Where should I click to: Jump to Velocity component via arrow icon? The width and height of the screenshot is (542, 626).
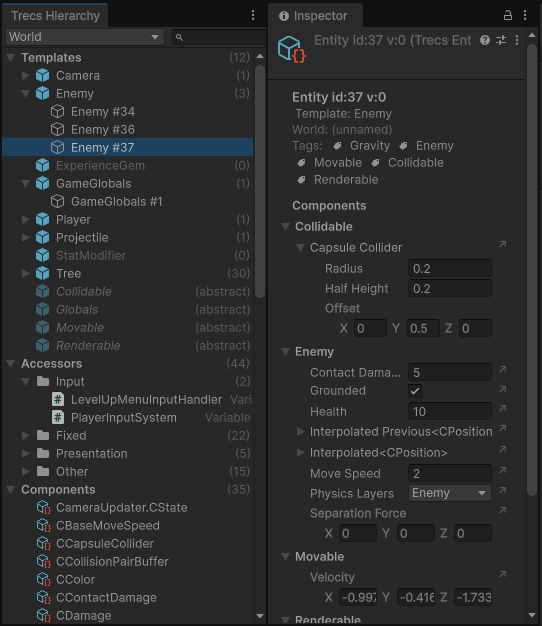point(503,574)
